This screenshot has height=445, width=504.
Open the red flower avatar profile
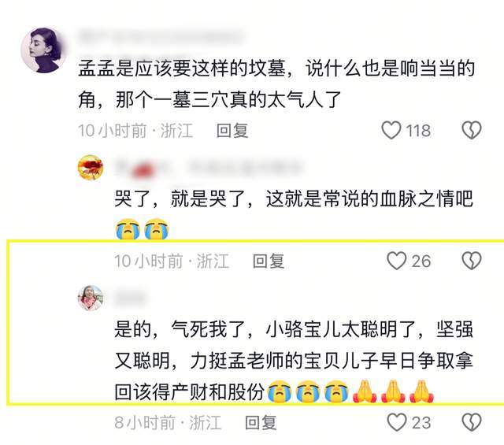pyautogui.click(x=91, y=168)
